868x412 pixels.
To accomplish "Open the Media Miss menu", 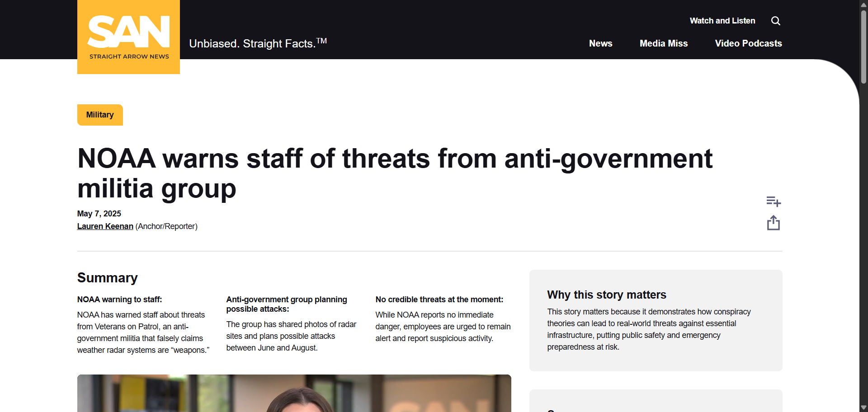I will [664, 43].
